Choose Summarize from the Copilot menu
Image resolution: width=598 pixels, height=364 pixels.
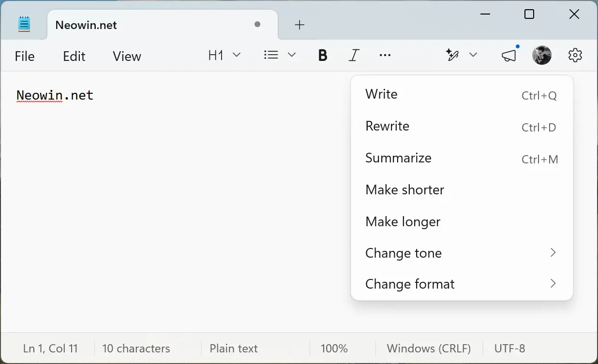tap(398, 158)
